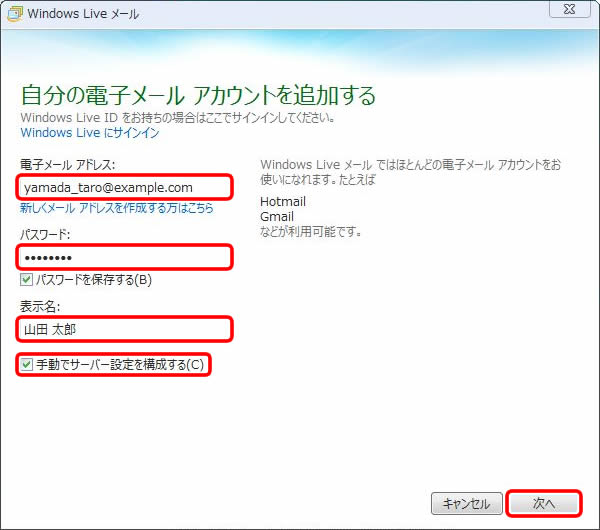600x530 pixels.
Task: Open the Windows Live にサインイン link
Action: point(89,132)
